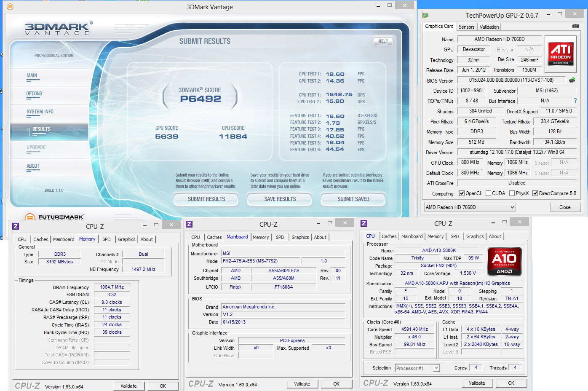Click the processor Name value AMD A10-5800K
Screen dimensions: 588x391
pyautogui.click(x=439, y=250)
